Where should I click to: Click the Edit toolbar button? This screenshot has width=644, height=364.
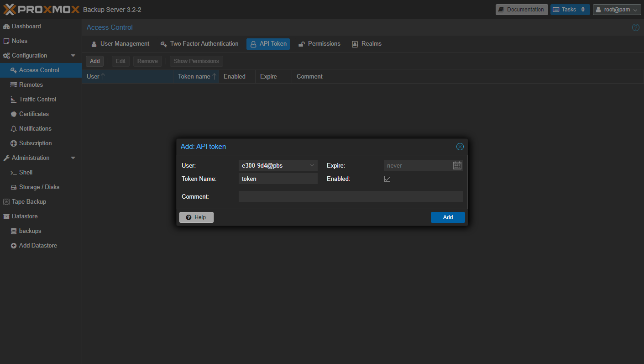click(x=120, y=61)
